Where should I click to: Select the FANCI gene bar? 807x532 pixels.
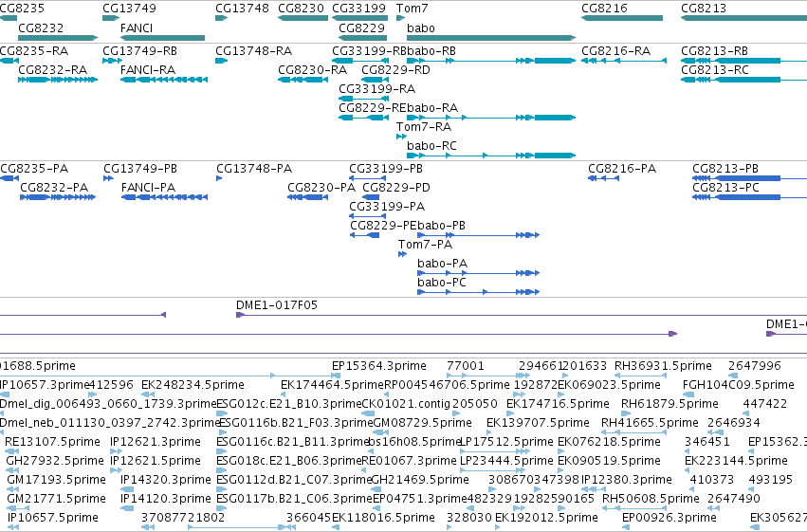click(163, 38)
